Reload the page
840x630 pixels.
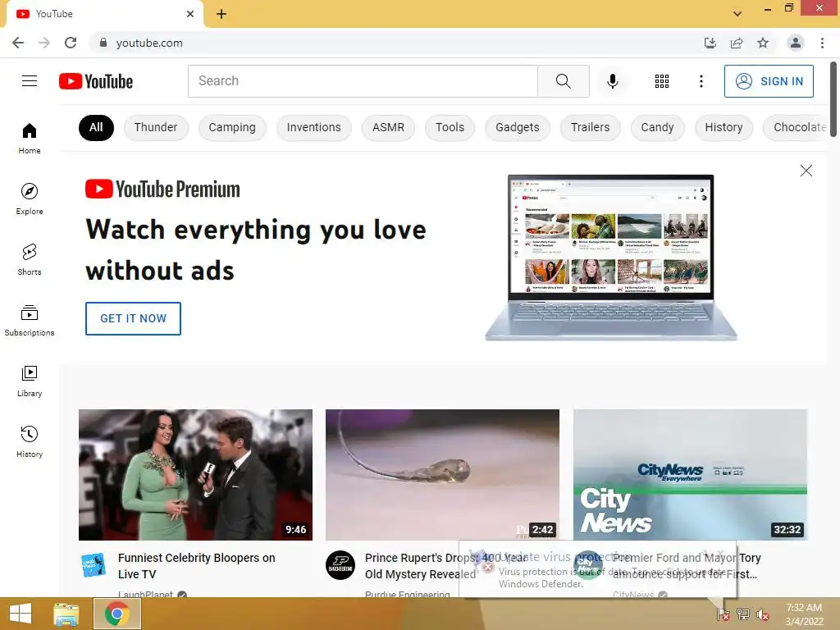[71, 43]
